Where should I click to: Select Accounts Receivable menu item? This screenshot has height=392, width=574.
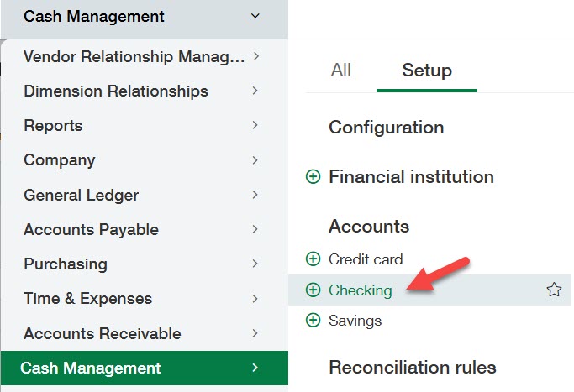tap(103, 334)
